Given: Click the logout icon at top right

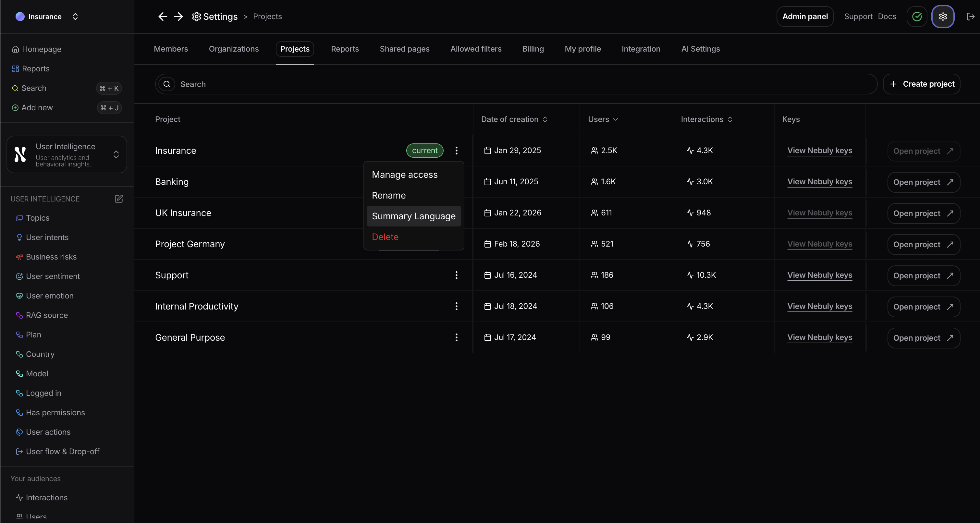Looking at the screenshot, I should coord(970,16).
